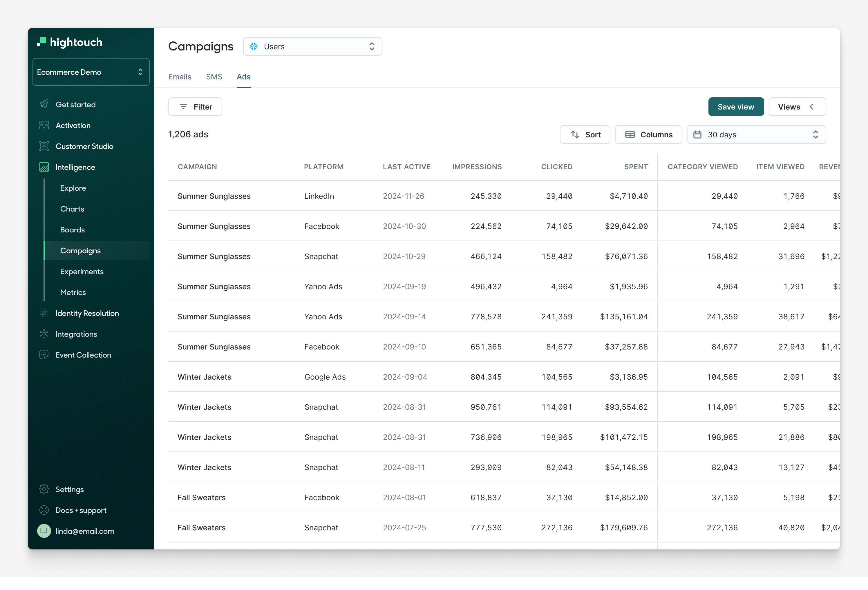This screenshot has height=590, width=868.
Task: Click the Identity Resolution icon
Action: coord(44,313)
